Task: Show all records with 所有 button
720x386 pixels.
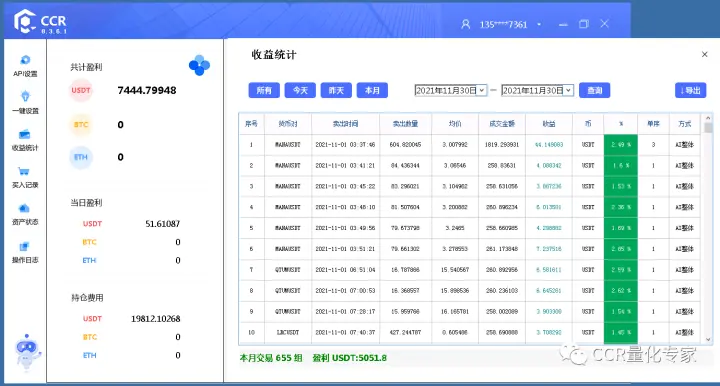Action: tap(264, 90)
